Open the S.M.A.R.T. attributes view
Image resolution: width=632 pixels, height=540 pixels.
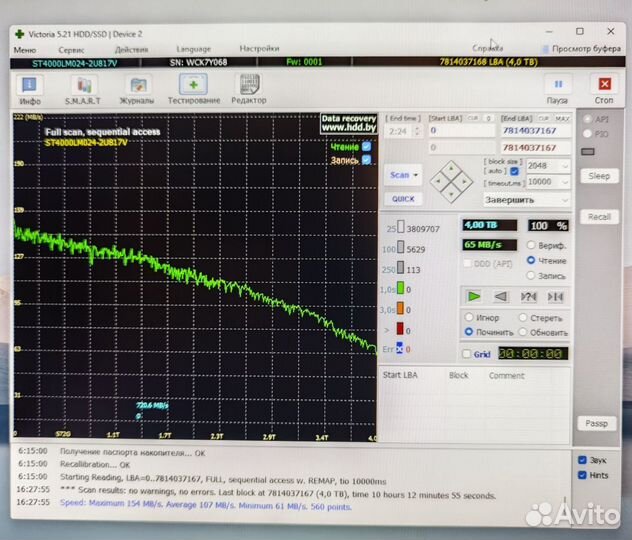[x=82, y=89]
